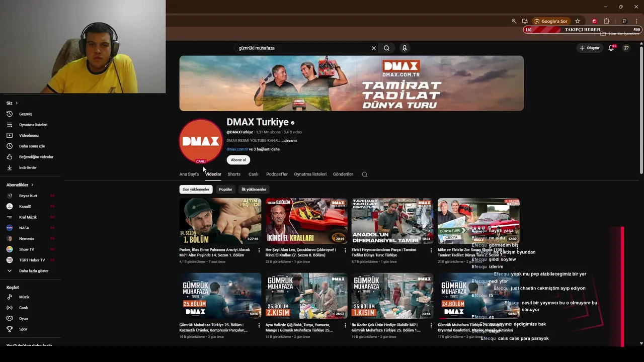This screenshot has height=362, width=644.
Task: Open browser extensions puzzle icon
Action: click(x=606, y=21)
